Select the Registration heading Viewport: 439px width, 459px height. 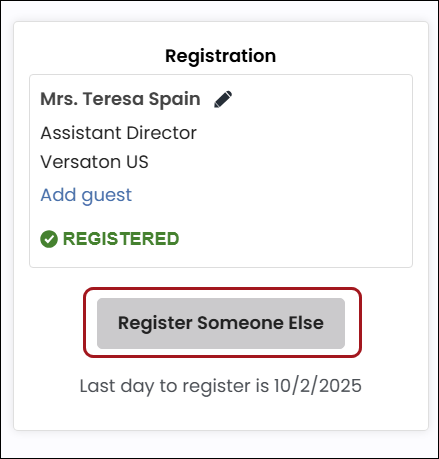click(x=221, y=56)
